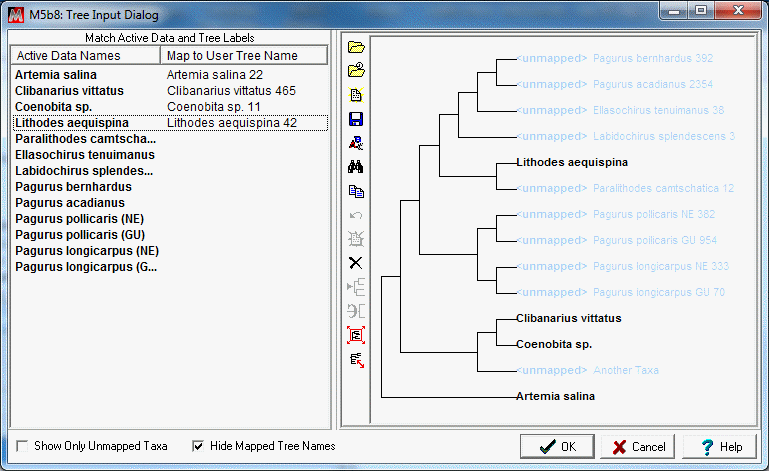Click Lithodes aequispina tip in the tree
This screenshot has width=769, height=471.
(572, 162)
